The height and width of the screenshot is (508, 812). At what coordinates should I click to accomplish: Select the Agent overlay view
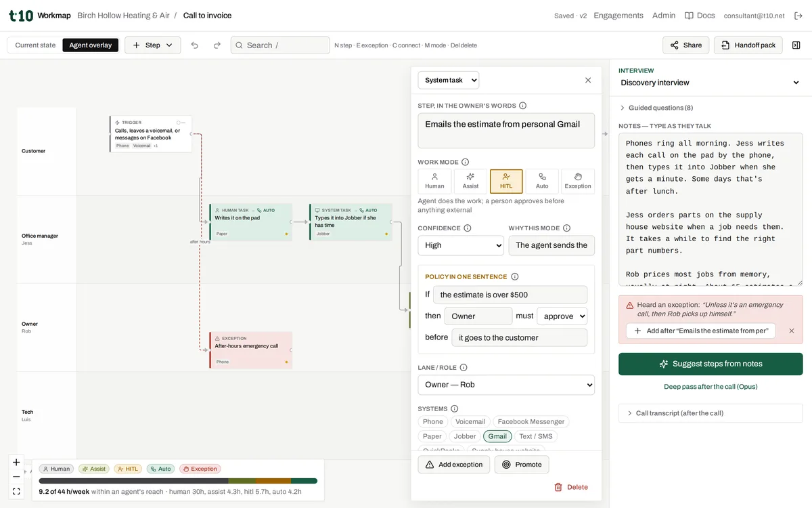coord(91,45)
